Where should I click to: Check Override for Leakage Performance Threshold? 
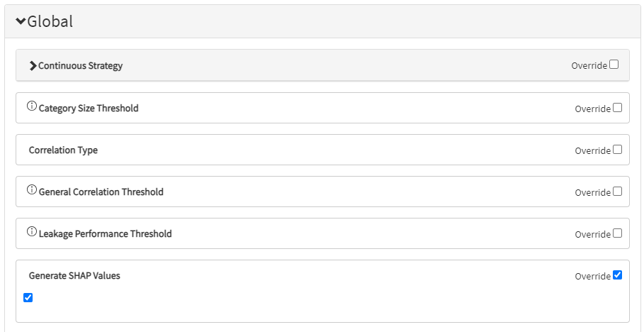tap(617, 233)
